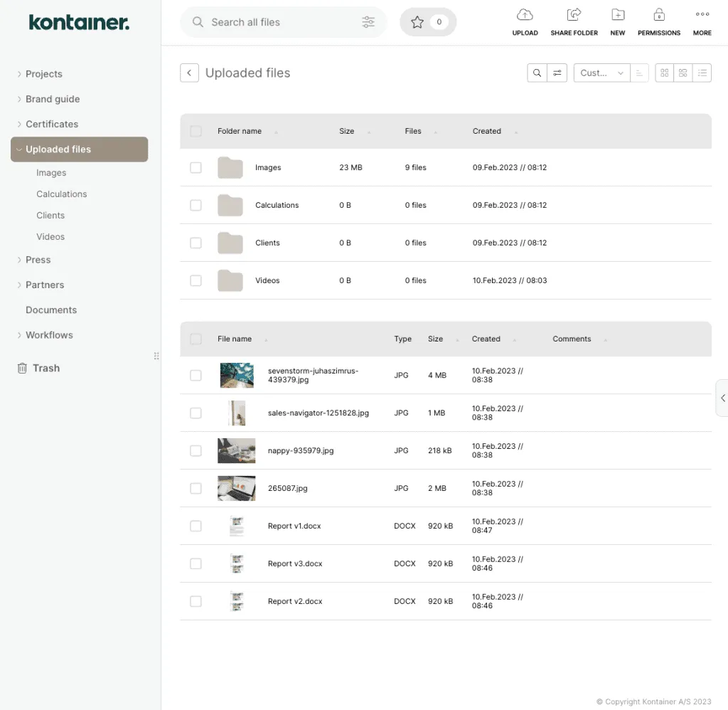Check the Calculations folder checkbox
The image size is (728, 710).
[196, 205]
